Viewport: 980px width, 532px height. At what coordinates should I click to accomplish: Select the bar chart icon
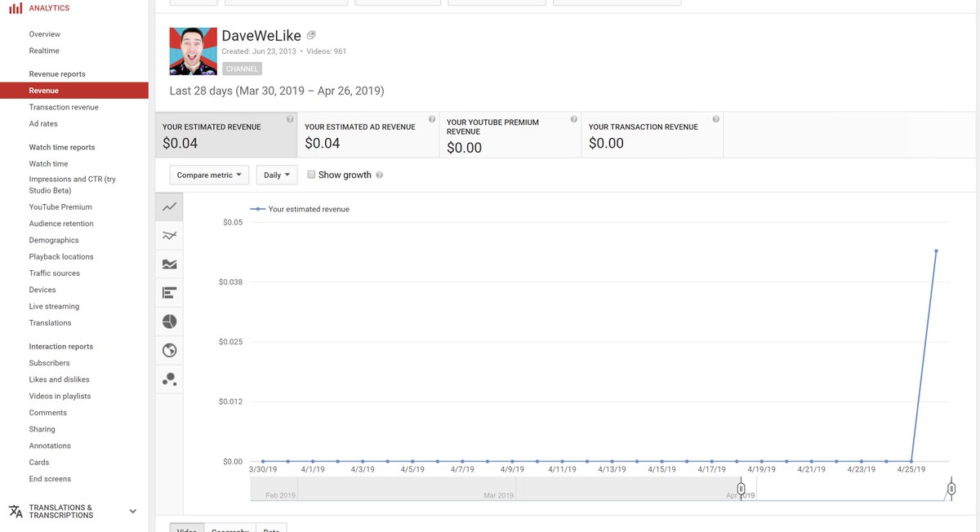coord(170,293)
